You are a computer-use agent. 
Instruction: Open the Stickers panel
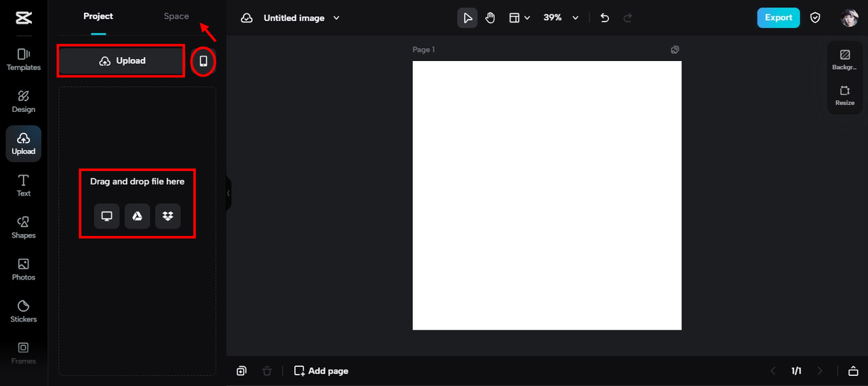tap(24, 311)
